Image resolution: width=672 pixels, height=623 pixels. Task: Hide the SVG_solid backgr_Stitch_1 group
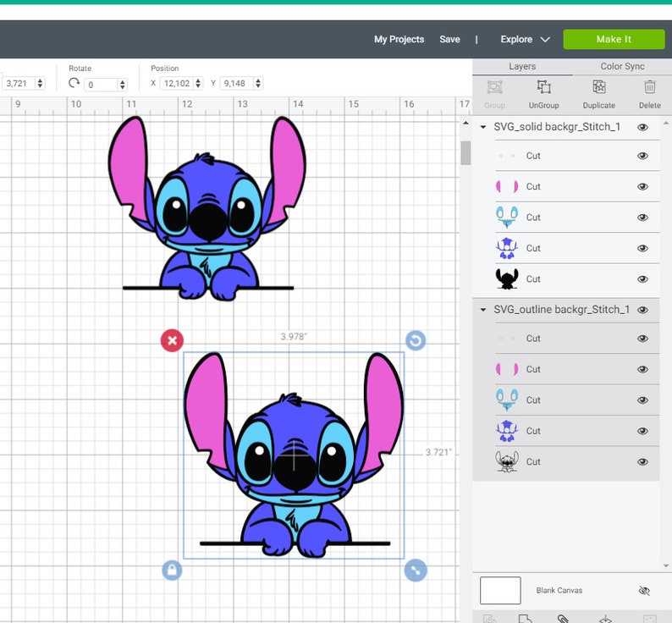[642, 127]
